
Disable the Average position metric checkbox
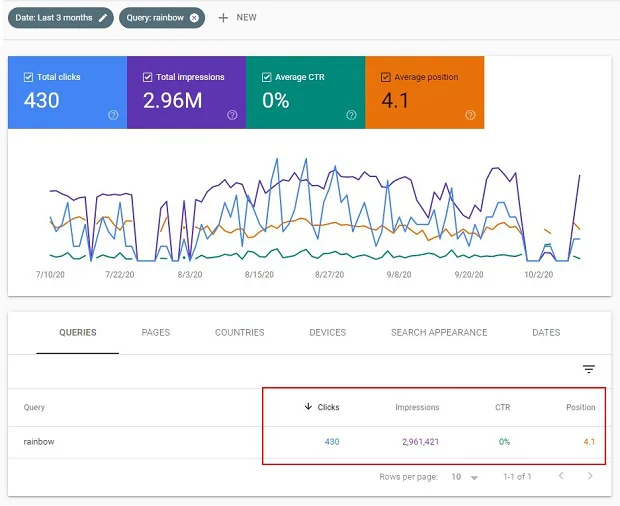pos(385,77)
